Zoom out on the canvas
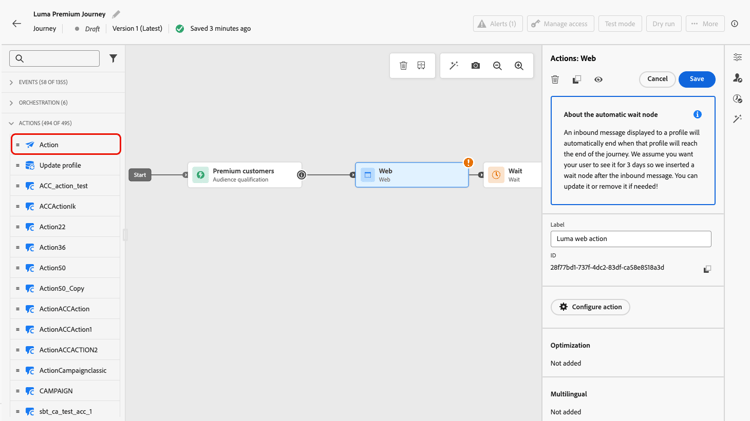 click(497, 66)
